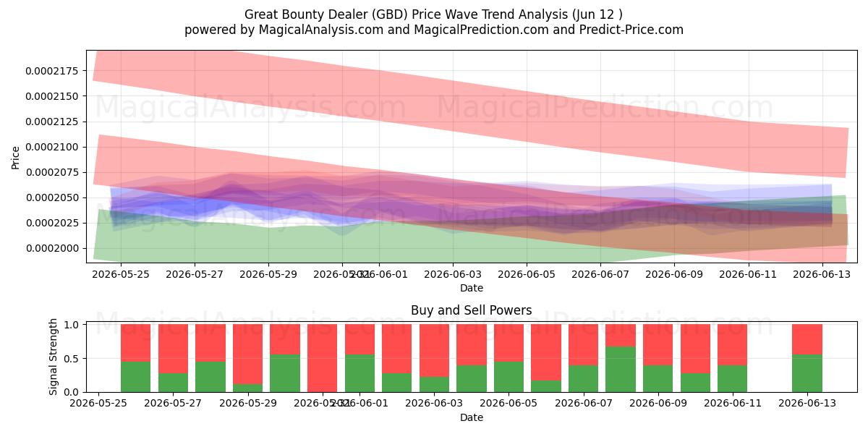Click 2026-06-11 on the price chart axis

click(x=749, y=274)
